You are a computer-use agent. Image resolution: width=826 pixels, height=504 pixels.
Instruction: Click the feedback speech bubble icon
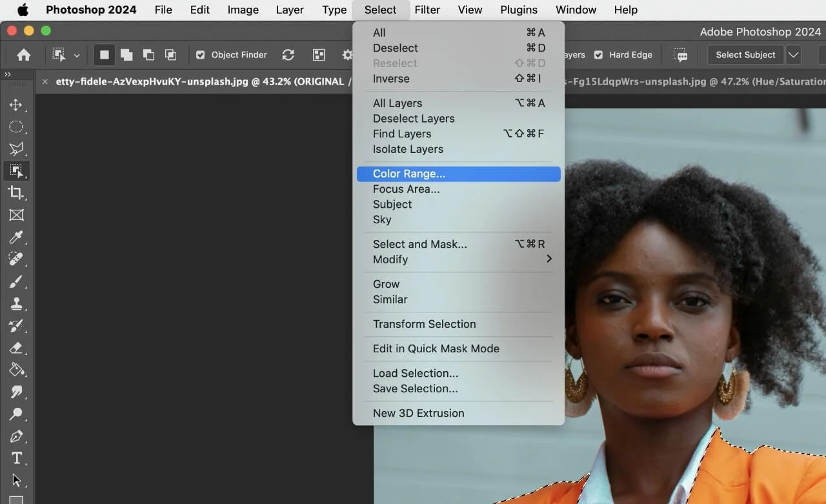pos(680,55)
